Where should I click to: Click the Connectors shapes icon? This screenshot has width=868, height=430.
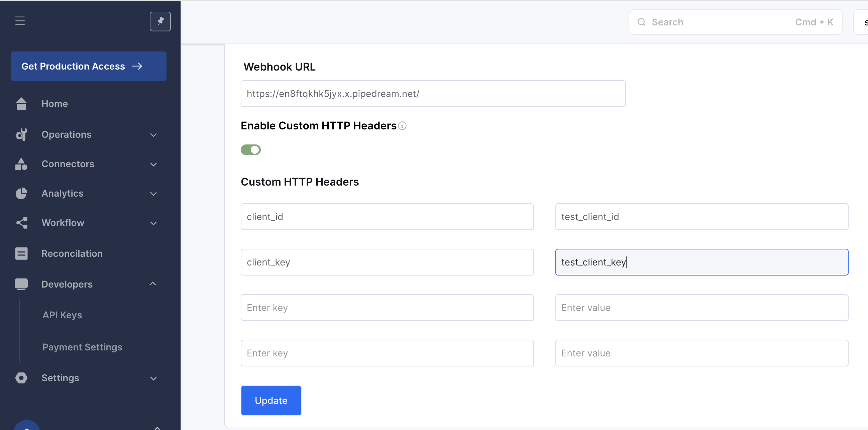tap(21, 164)
